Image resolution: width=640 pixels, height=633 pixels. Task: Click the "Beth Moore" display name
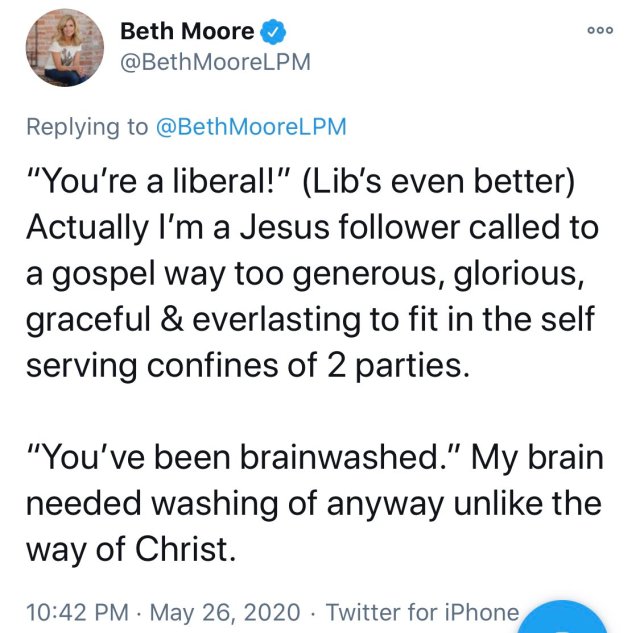click(186, 31)
